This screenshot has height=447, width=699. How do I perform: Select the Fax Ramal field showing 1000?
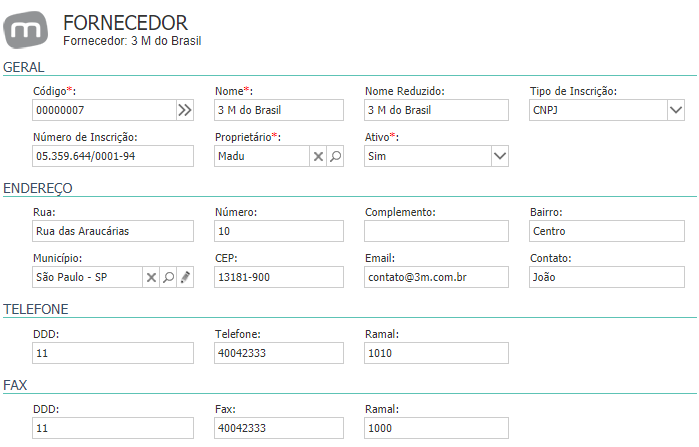[436, 428]
